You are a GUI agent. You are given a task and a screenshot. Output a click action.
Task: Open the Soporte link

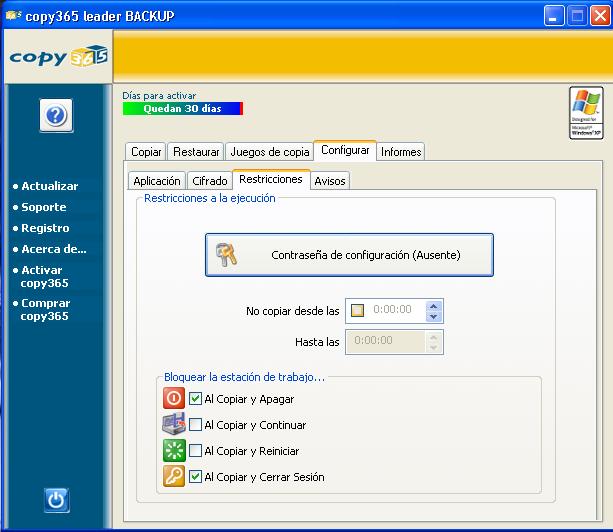click(x=43, y=207)
